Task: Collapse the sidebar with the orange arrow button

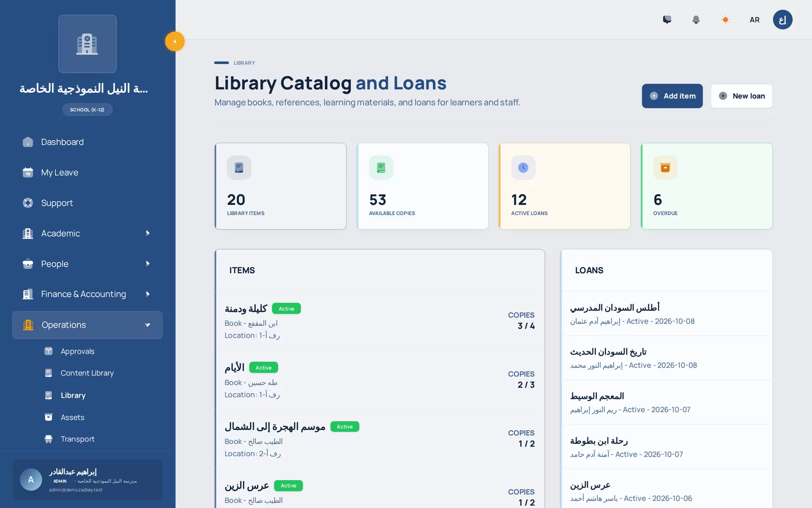Action: coord(175,42)
